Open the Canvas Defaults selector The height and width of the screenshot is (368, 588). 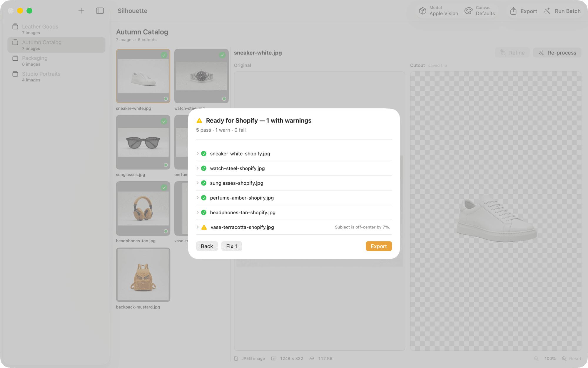(480, 11)
